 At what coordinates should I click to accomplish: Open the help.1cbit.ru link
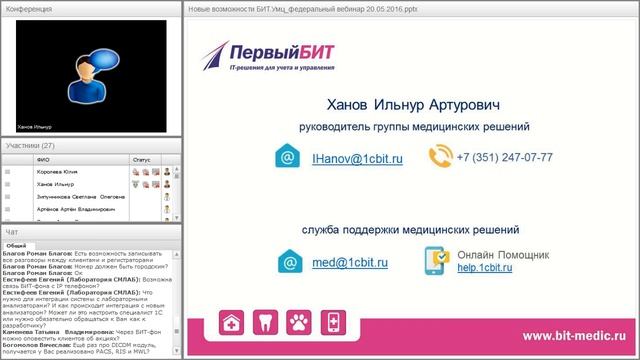[x=484, y=268]
